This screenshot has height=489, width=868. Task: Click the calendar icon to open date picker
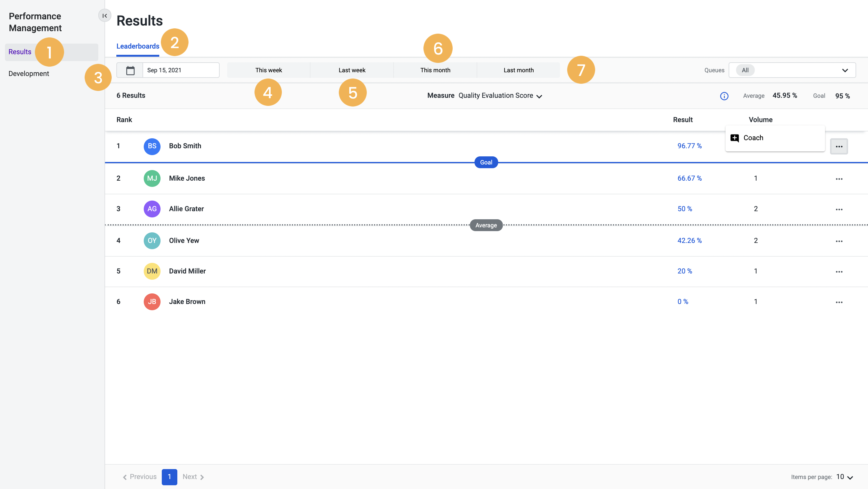(130, 70)
